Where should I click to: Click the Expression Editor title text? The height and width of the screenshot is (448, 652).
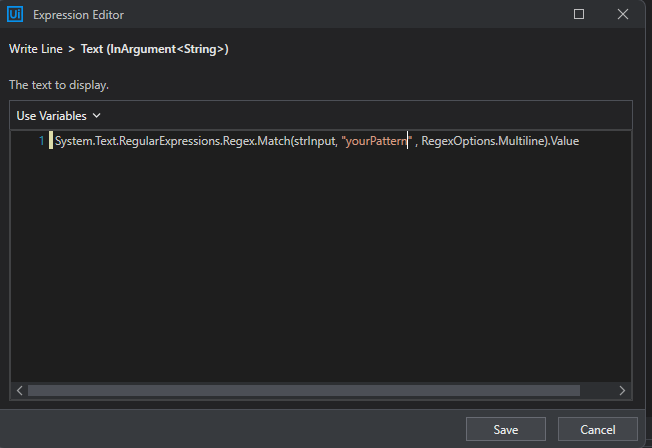[79, 15]
